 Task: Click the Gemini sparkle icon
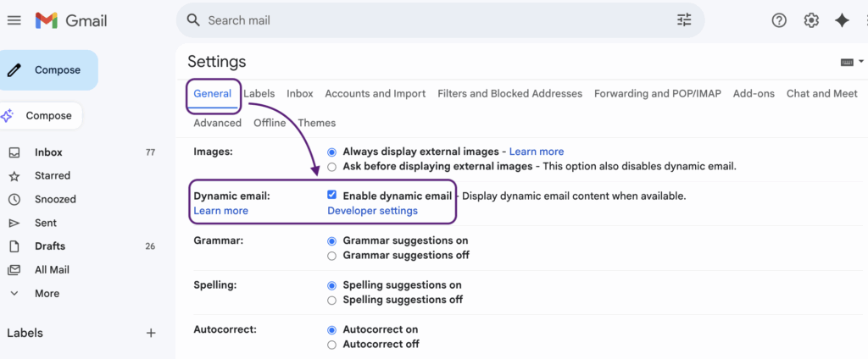pyautogui.click(x=842, y=20)
